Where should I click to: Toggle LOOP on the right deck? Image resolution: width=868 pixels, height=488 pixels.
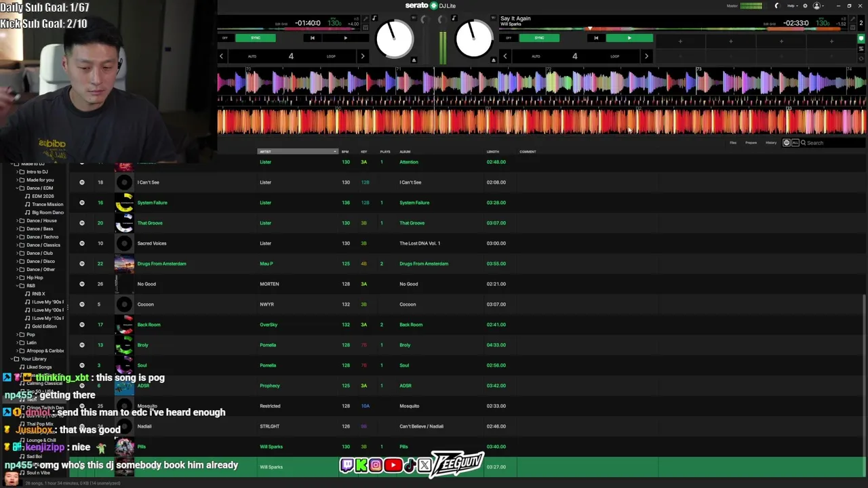click(614, 56)
